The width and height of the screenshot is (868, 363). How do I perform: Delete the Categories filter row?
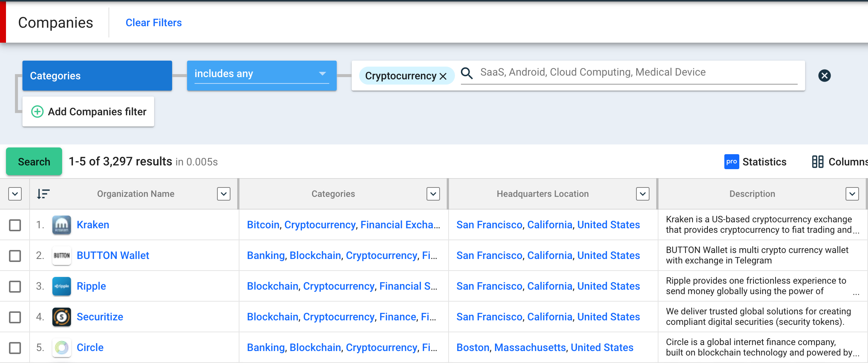click(824, 76)
